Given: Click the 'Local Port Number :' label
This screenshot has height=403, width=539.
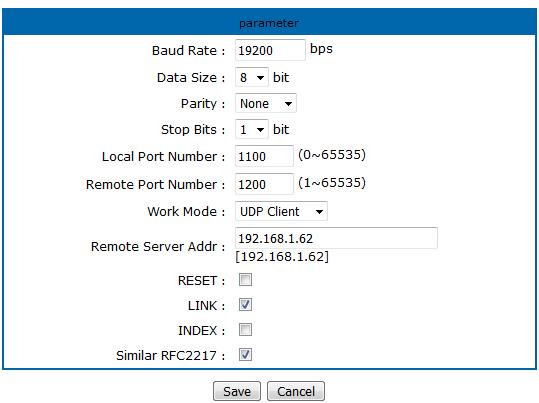Looking at the screenshot, I should coord(164,157).
